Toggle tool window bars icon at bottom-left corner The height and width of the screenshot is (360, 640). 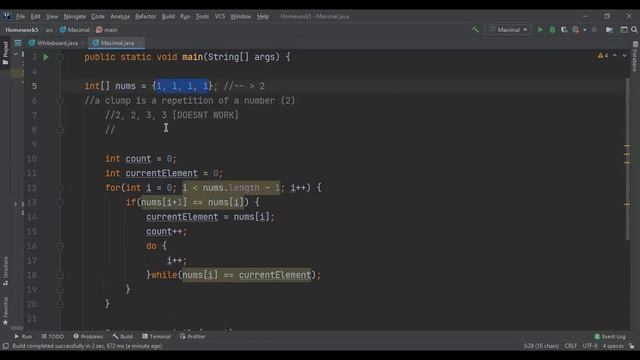[x=5, y=346]
